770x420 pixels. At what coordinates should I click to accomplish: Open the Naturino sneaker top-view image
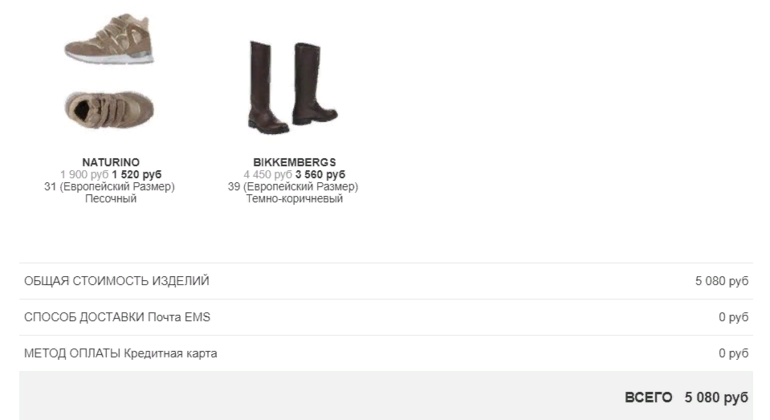[x=110, y=109]
